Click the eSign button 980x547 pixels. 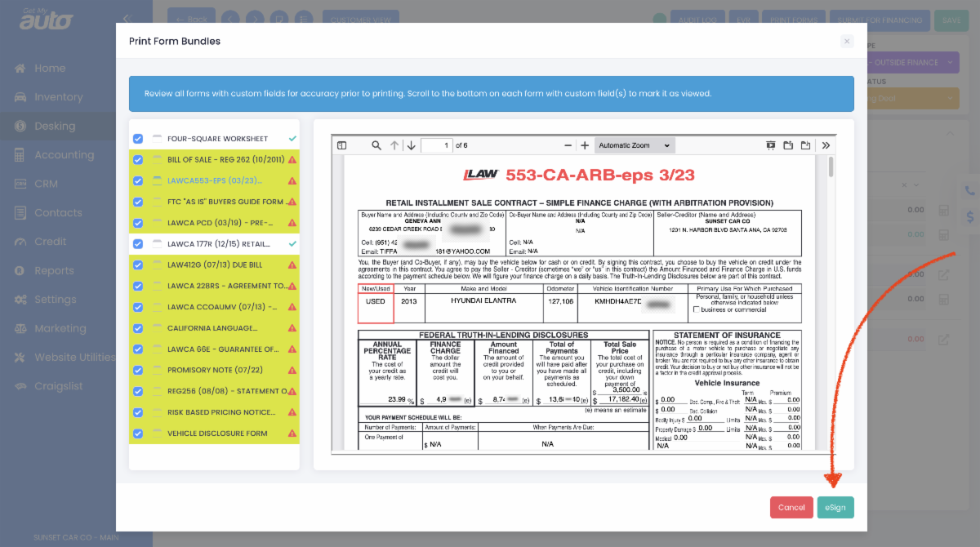[835, 507]
